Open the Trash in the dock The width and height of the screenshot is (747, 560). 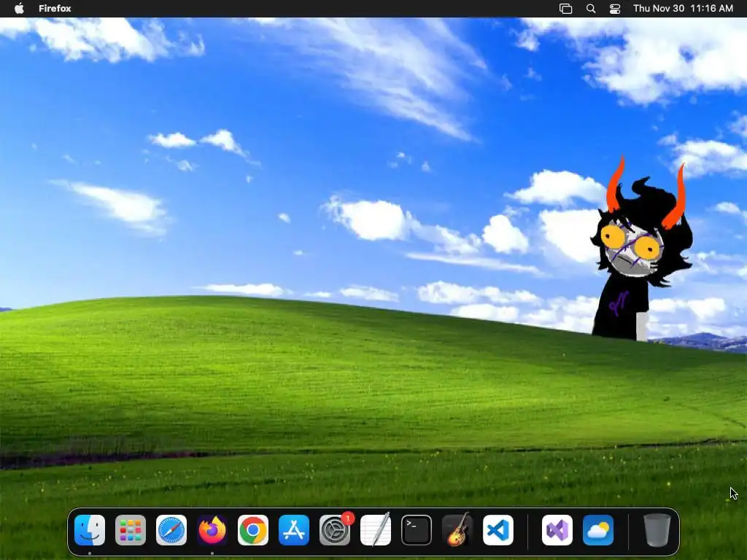tap(657, 530)
